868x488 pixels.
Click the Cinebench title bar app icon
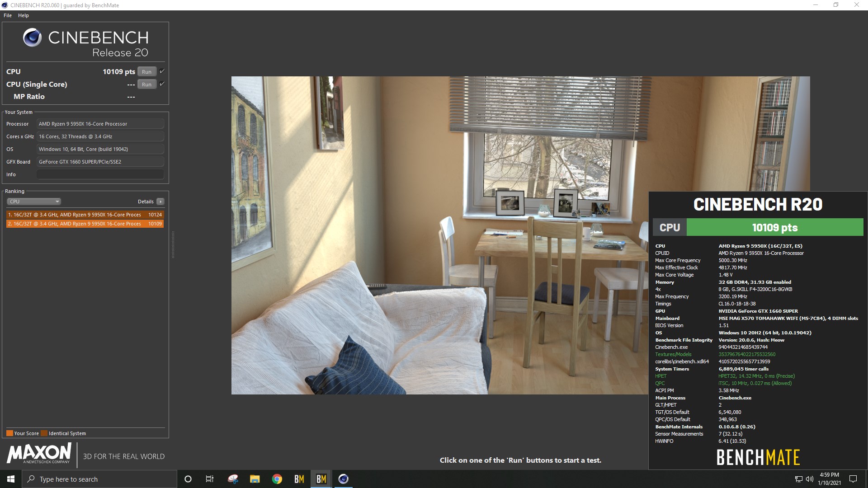(5, 5)
